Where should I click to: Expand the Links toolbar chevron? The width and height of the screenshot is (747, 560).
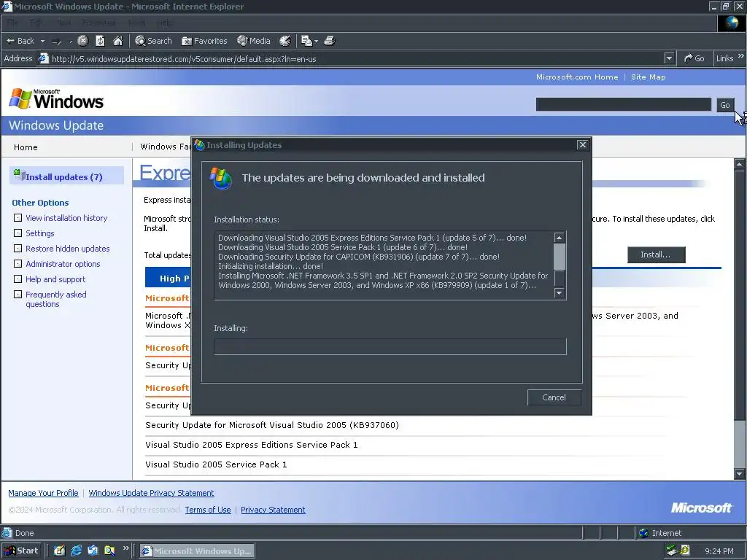click(x=741, y=56)
